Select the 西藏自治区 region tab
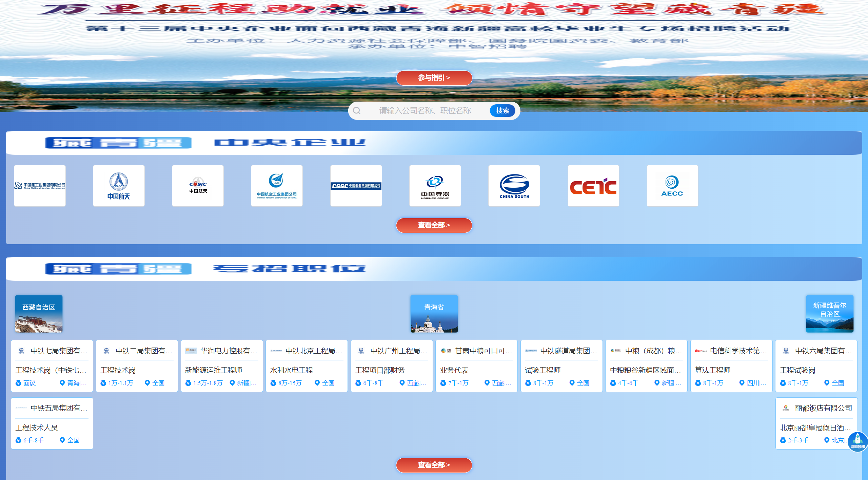The height and width of the screenshot is (480, 868). tap(39, 313)
